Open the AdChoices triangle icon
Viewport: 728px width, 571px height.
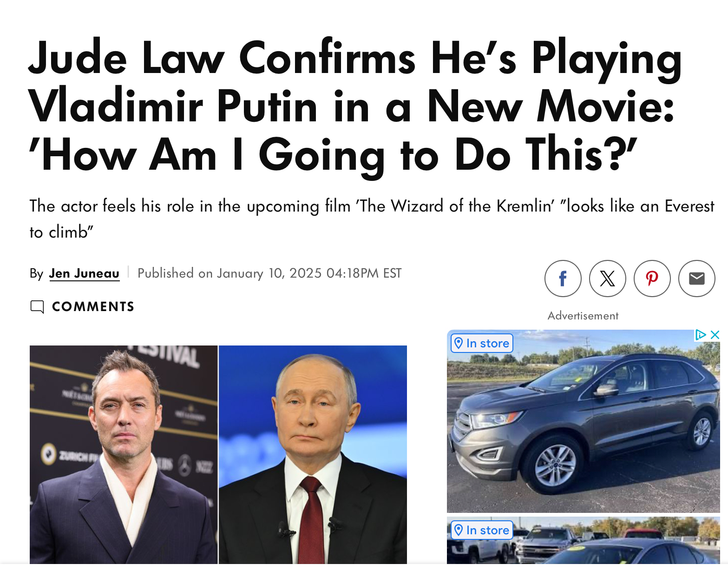[701, 335]
